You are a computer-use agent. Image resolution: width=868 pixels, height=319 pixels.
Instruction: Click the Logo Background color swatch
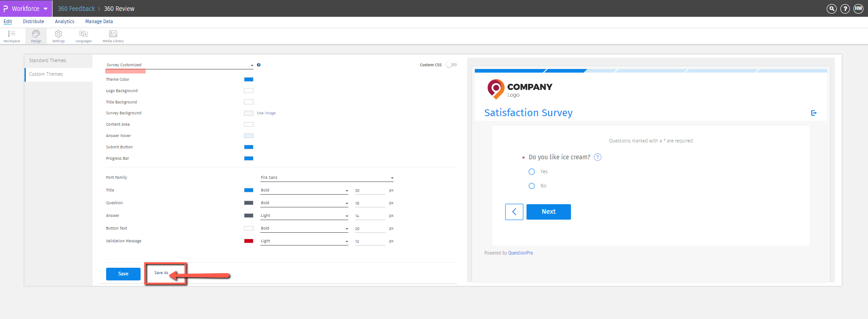pyautogui.click(x=249, y=91)
